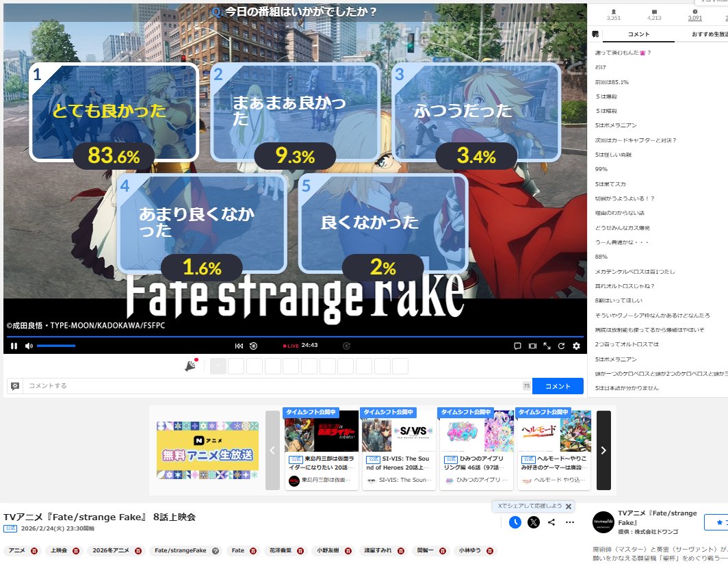
Task: Click the red LIVE indicator
Action: [291, 346]
